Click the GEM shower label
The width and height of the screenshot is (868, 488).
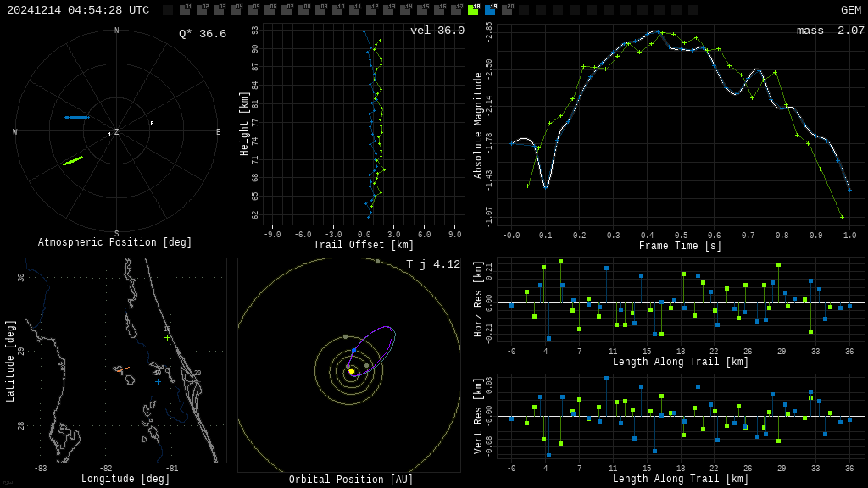(x=850, y=10)
